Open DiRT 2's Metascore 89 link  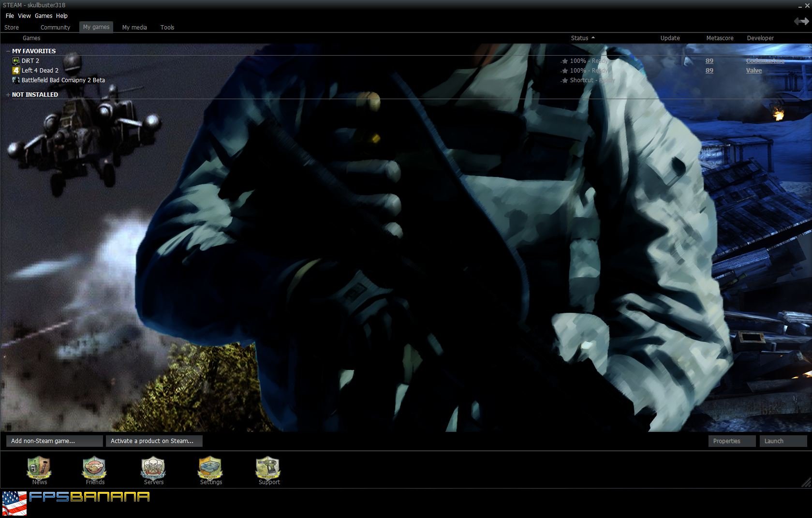pos(709,61)
